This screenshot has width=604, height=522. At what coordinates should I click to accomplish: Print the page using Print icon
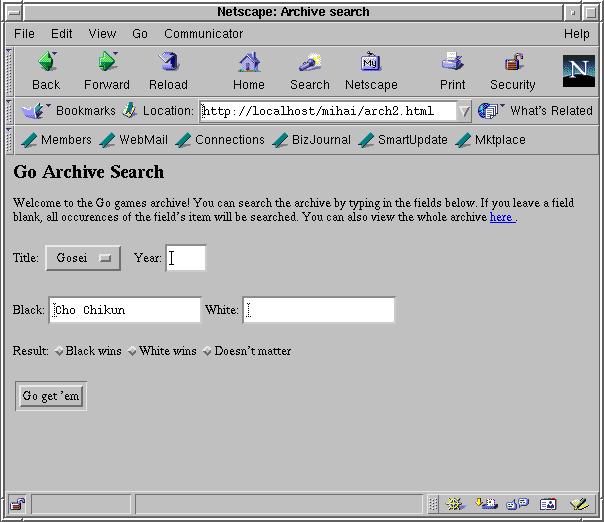pos(453,64)
